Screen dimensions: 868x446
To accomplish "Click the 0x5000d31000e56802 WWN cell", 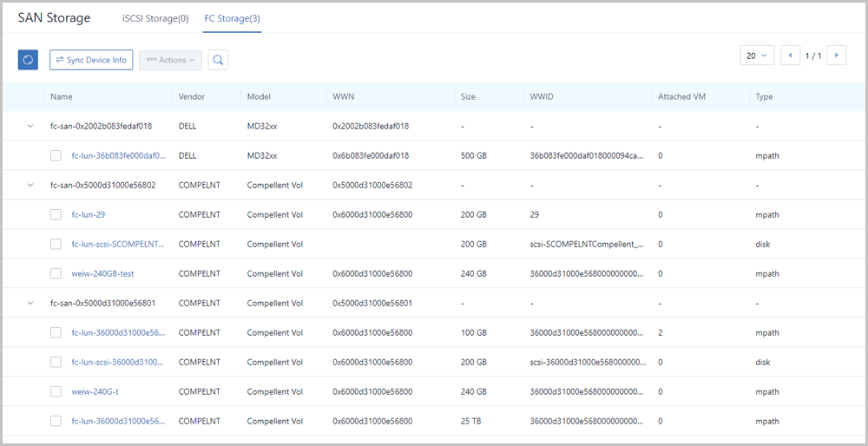I will (372, 185).
